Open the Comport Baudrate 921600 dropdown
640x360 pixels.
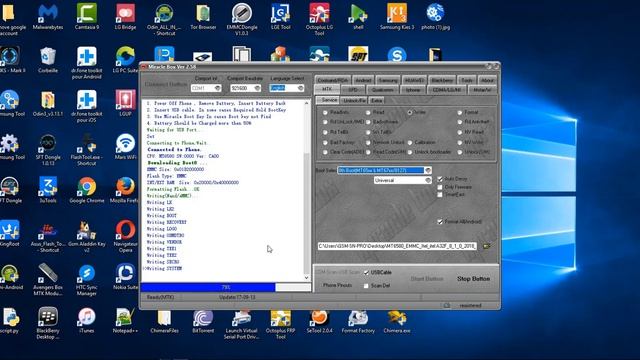pyautogui.click(x=245, y=88)
